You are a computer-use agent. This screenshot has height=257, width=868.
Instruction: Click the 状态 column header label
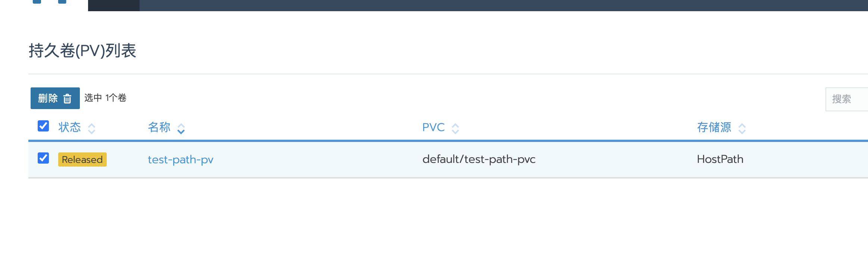pyautogui.click(x=69, y=127)
